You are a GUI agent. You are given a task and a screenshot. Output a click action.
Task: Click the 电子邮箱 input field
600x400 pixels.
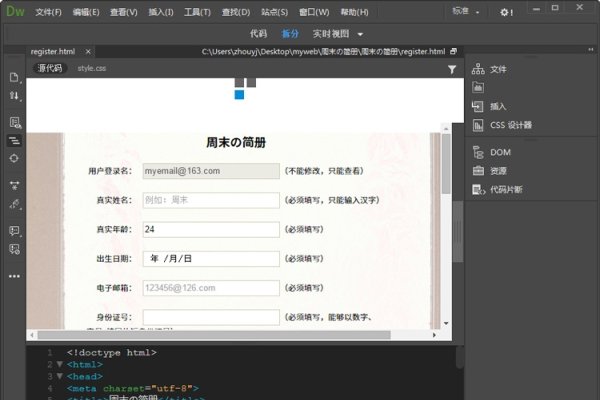click(x=211, y=288)
